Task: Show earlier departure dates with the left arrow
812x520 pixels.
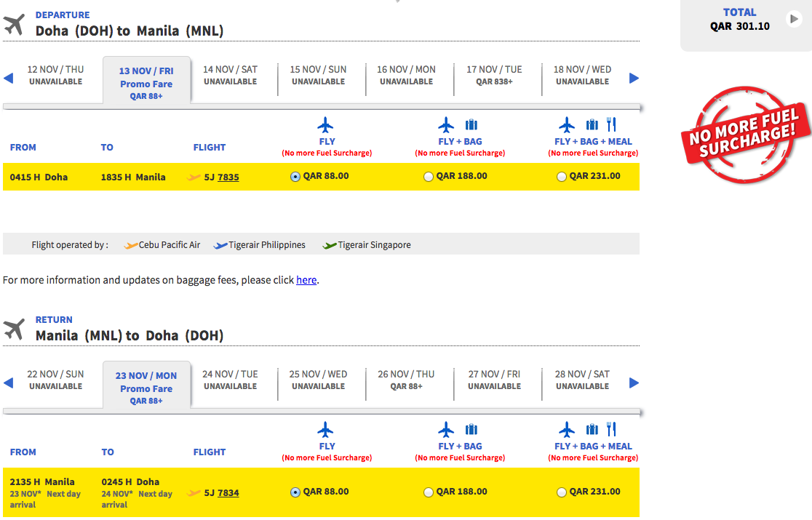Action: pyautogui.click(x=8, y=78)
